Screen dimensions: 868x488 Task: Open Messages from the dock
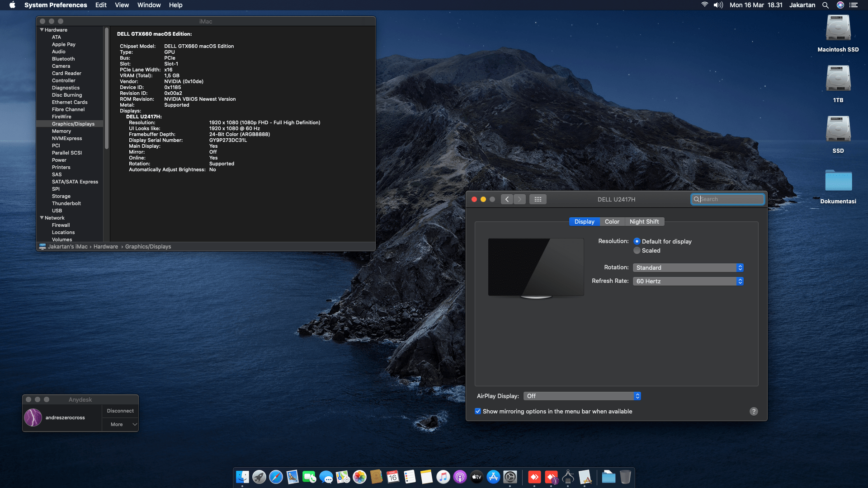(x=326, y=477)
